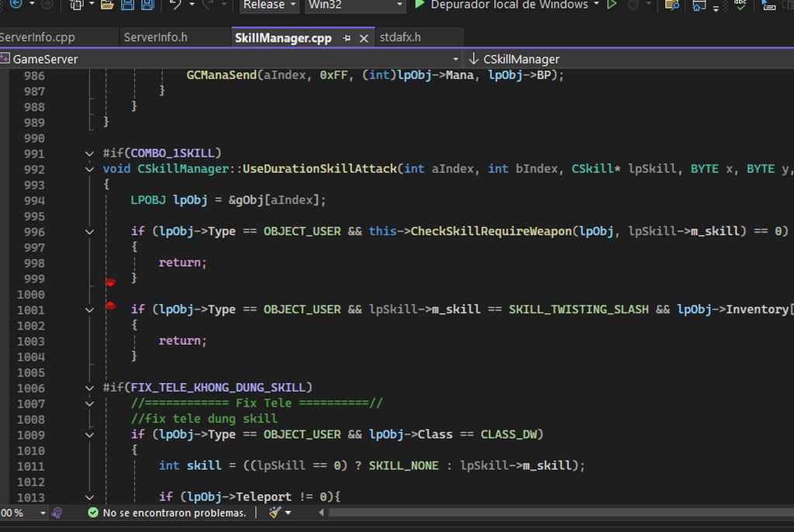Start without debugging via the hollow green play icon

612,5
